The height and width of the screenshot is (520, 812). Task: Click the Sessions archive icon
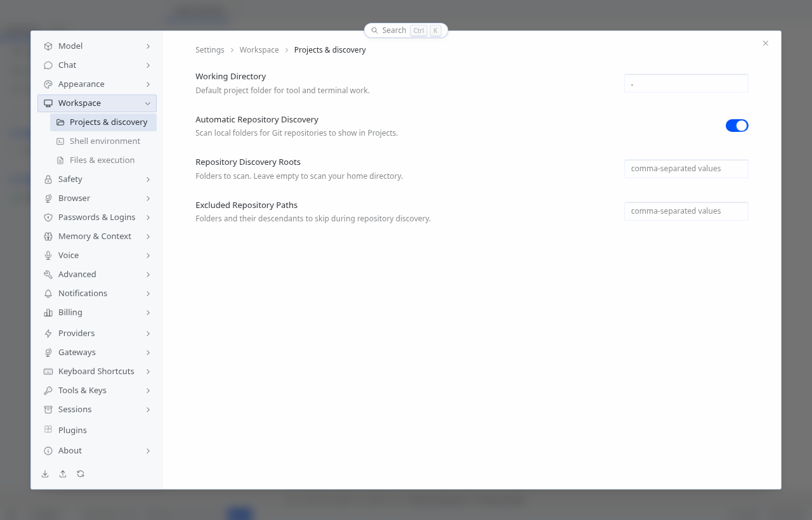point(48,410)
